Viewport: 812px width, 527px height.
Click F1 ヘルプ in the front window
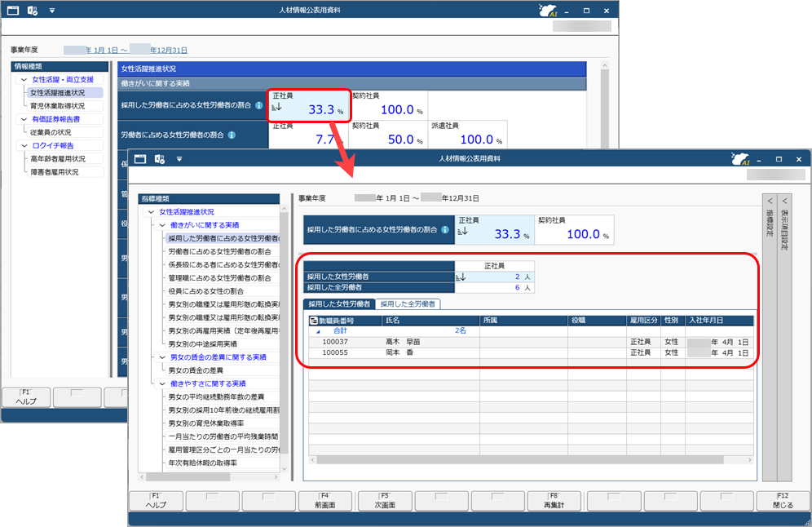pos(156,501)
